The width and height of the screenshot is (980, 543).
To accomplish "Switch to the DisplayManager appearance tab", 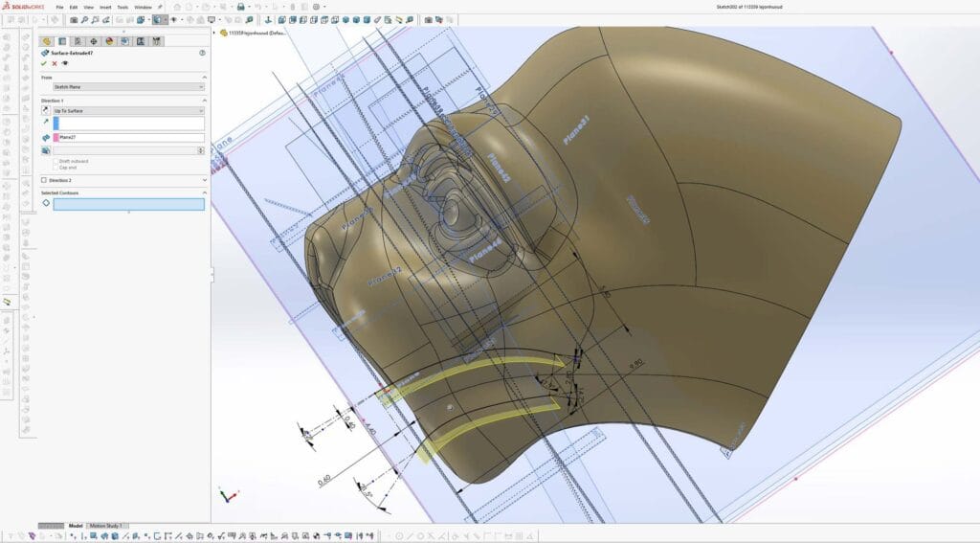I will pos(108,41).
